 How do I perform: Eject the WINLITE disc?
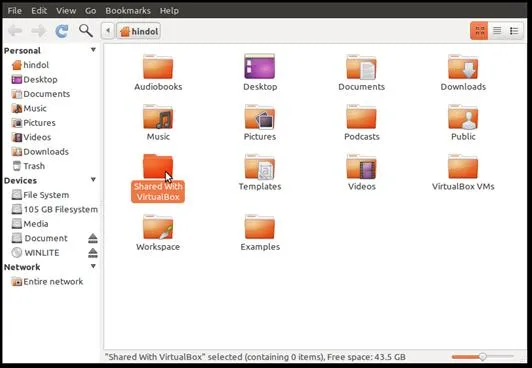[x=93, y=253]
